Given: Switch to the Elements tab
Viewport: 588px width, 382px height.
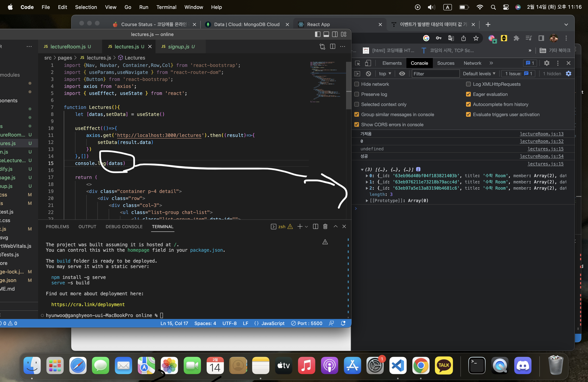Looking at the screenshot, I should 392,63.
